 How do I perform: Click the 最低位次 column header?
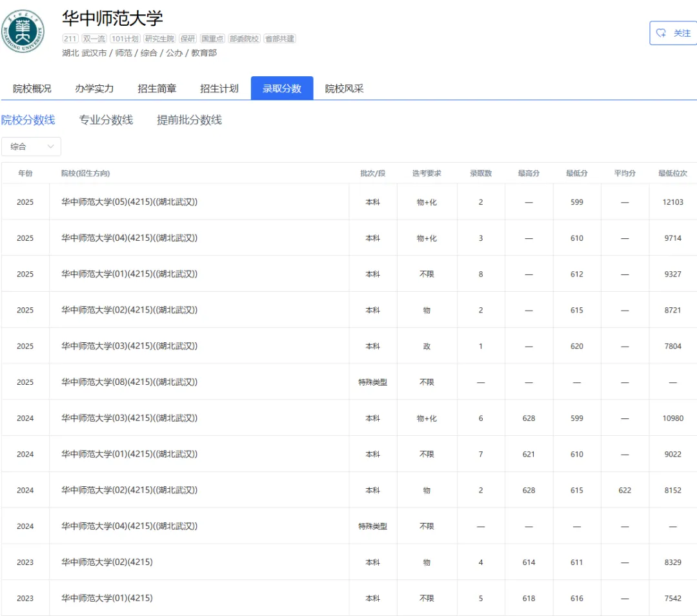click(x=673, y=173)
